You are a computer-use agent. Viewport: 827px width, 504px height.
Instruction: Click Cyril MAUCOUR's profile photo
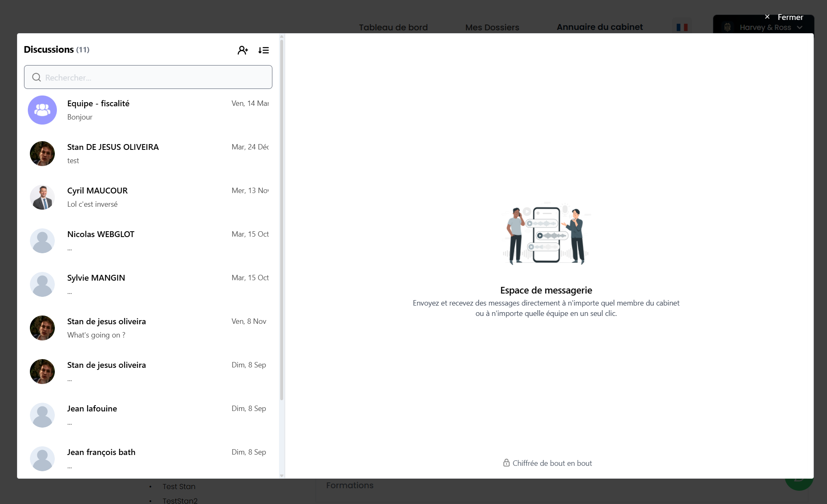click(x=42, y=197)
